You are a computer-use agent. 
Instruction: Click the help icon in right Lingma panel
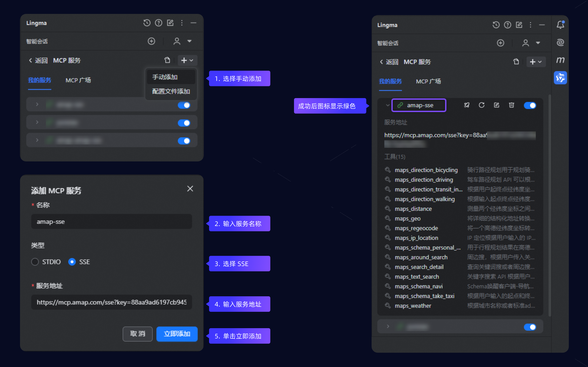(x=508, y=25)
